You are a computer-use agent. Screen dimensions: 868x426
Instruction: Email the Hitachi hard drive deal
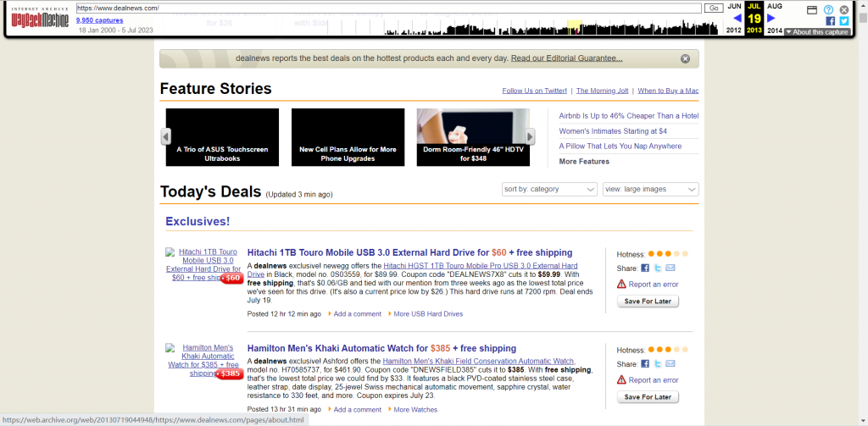(x=670, y=268)
